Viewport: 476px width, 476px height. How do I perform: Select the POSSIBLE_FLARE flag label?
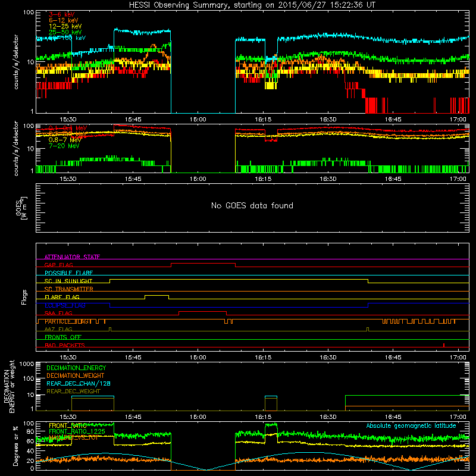(x=68, y=273)
